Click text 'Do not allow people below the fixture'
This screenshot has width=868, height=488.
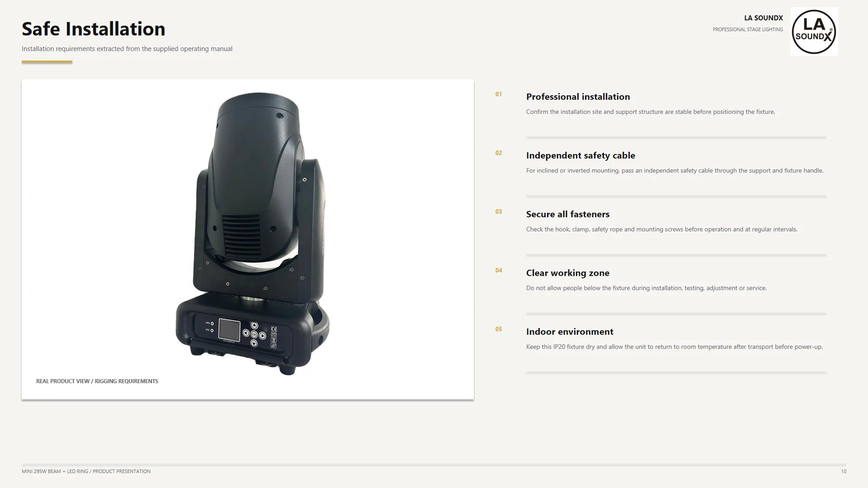[578, 288]
